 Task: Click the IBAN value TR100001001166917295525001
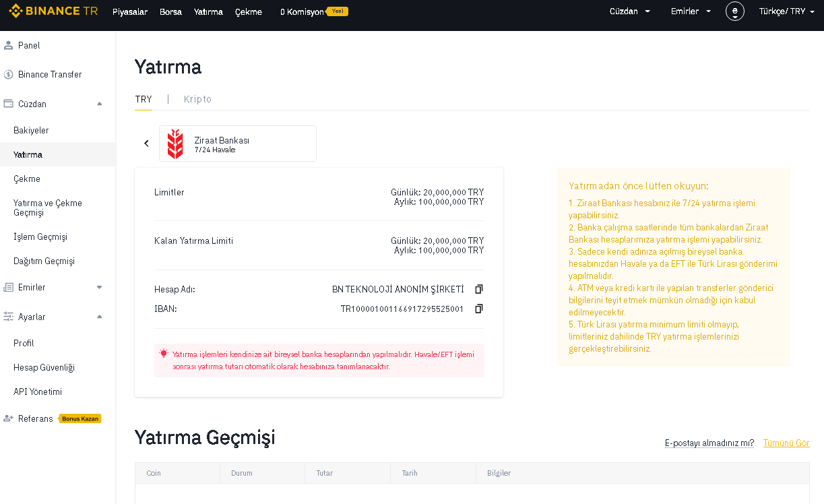pos(402,309)
